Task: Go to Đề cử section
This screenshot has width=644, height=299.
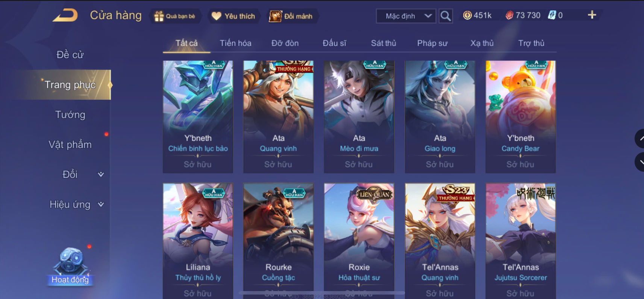Action: click(70, 55)
